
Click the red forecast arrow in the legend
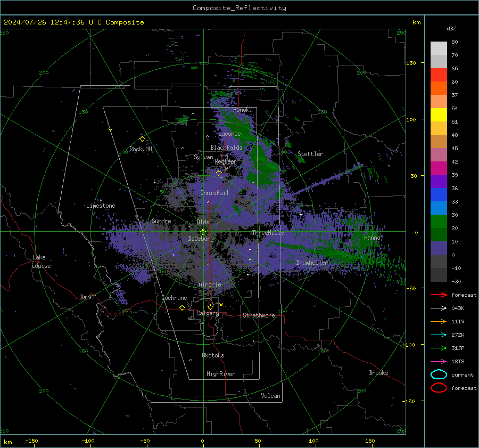click(x=439, y=295)
